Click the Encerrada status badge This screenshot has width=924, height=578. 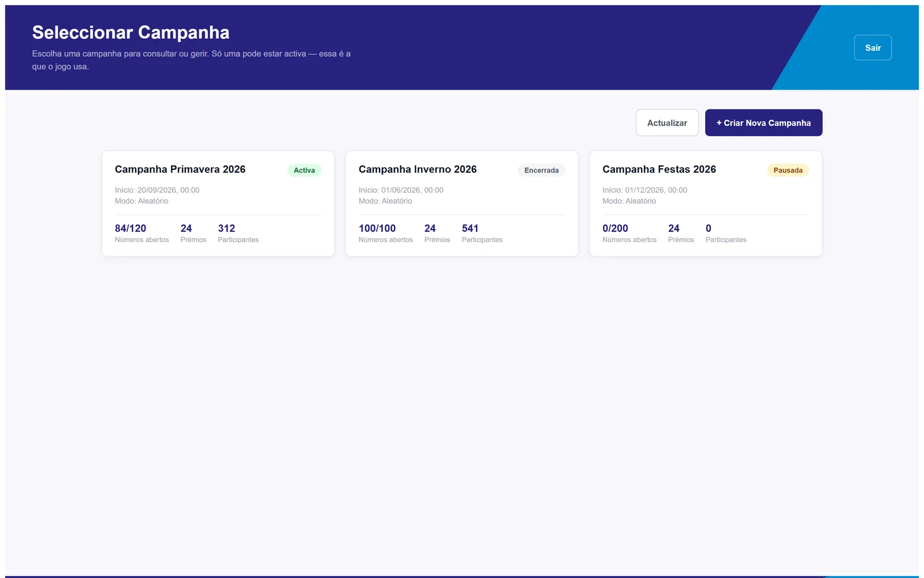[541, 170]
